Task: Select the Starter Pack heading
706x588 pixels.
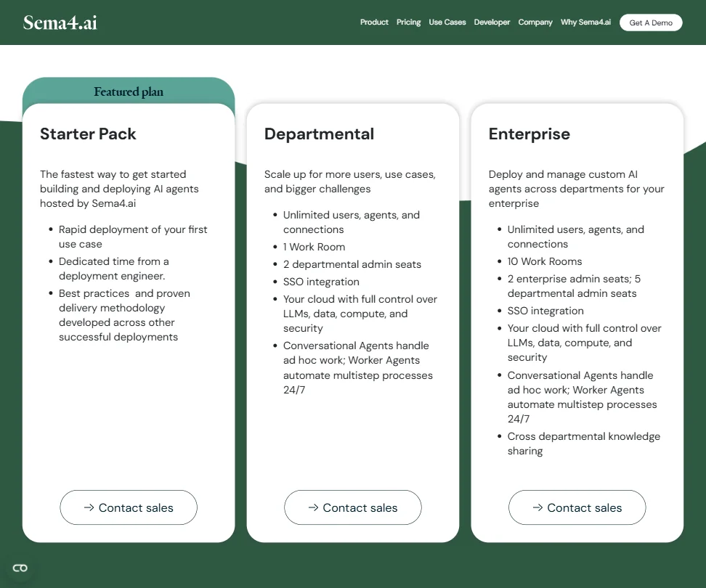Action: point(88,134)
